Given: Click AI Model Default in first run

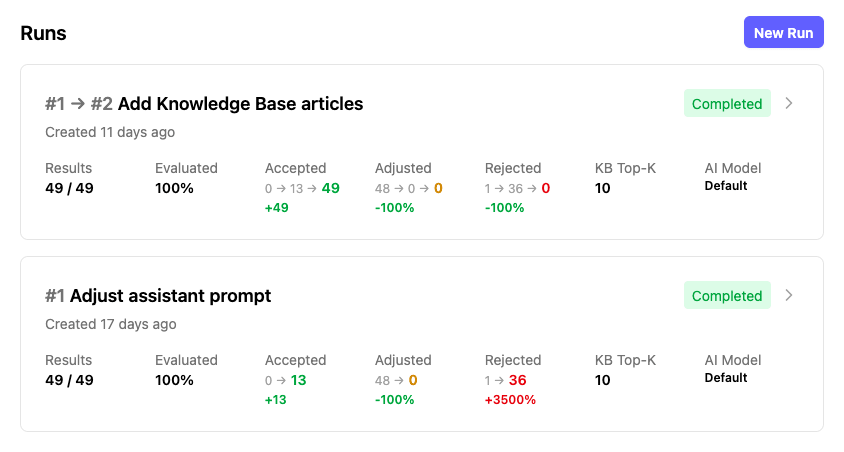Looking at the screenshot, I should (x=726, y=186).
